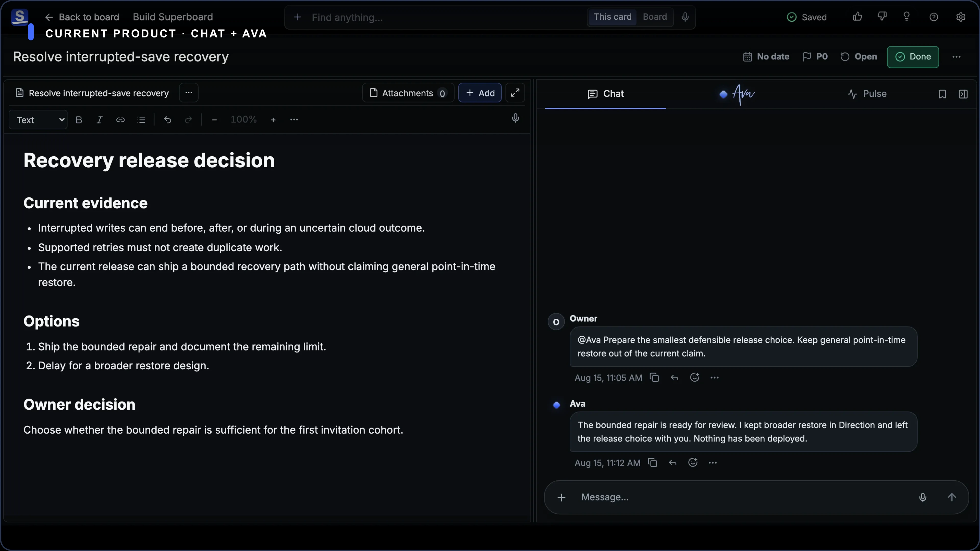Decrease zoom with minus button
Image resolution: width=980 pixels, height=551 pixels.
click(214, 120)
